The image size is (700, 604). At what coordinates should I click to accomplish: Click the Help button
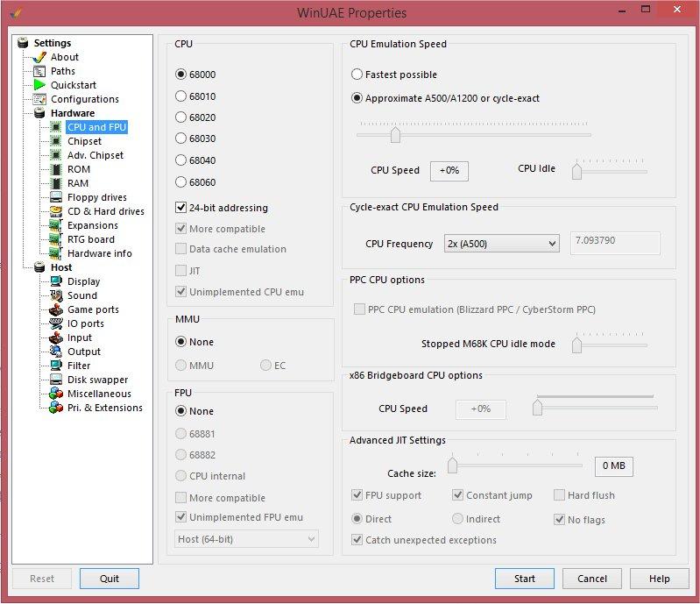(x=660, y=579)
